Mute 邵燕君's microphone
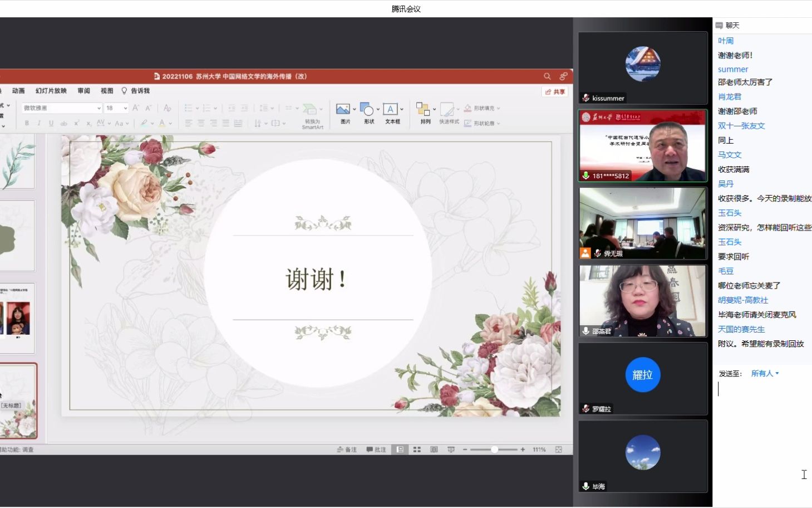The height and width of the screenshot is (508, 812). pyautogui.click(x=585, y=330)
